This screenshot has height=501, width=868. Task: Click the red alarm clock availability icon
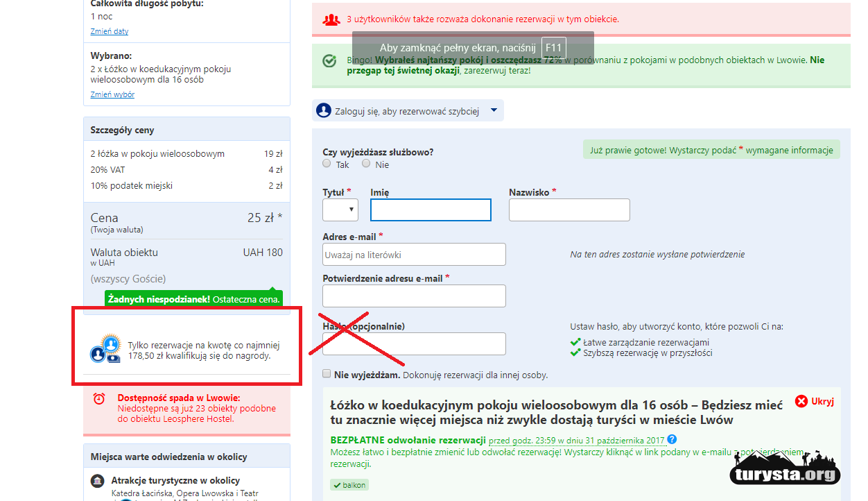(x=99, y=398)
